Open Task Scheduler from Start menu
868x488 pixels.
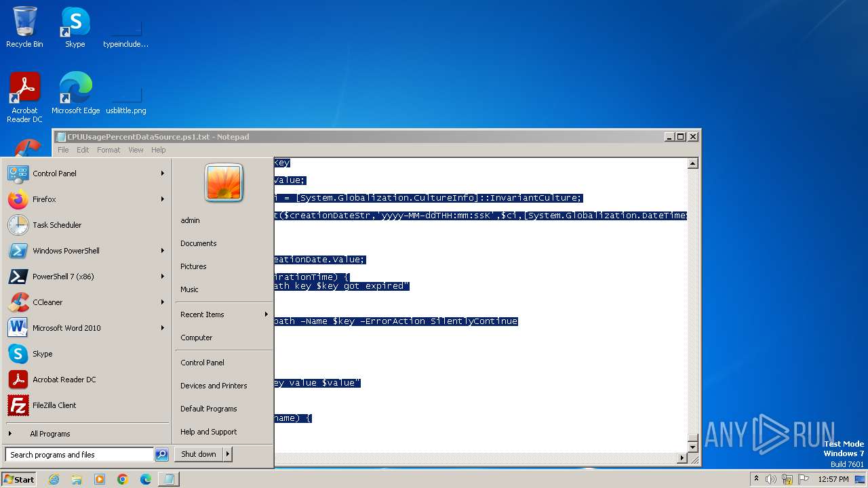coord(86,225)
